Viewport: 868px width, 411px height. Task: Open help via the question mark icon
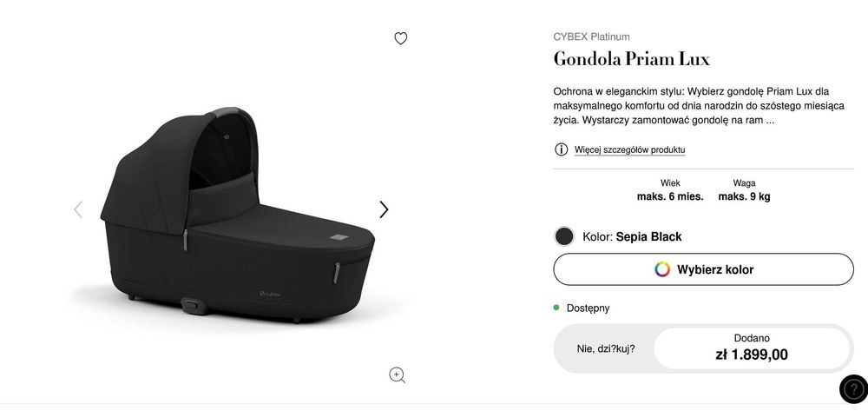pyautogui.click(x=852, y=390)
